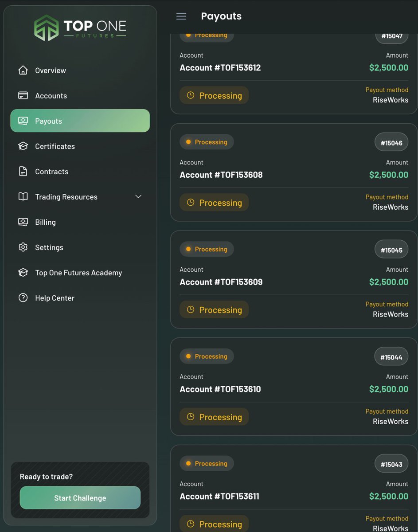Click the Processing tag above Account #TOF153610
This screenshot has height=532, width=418.
point(207,356)
